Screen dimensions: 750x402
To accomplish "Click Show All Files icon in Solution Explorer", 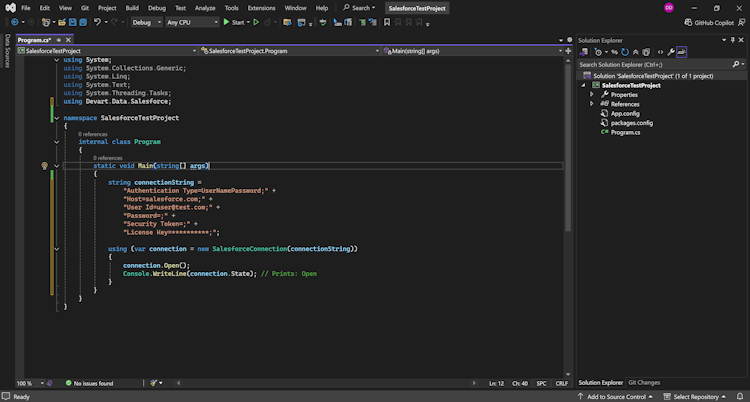I will [x=647, y=52].
